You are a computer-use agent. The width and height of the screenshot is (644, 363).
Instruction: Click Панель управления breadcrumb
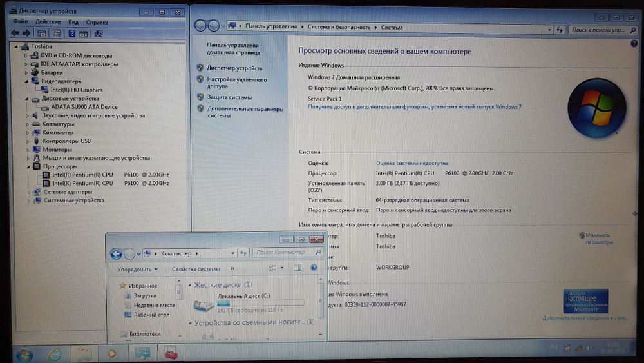(x=271, y=26)
